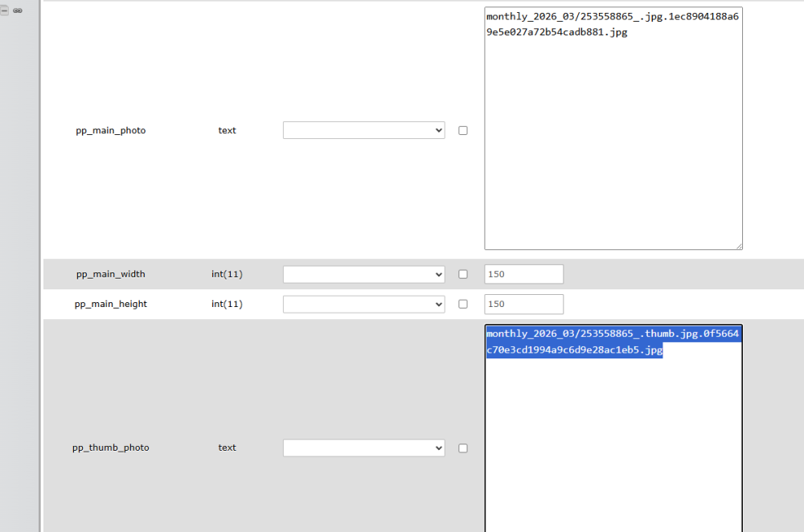Select the pp_main_height value input field
The width and height of the screenshot is (804, 532).
point(523,304)
